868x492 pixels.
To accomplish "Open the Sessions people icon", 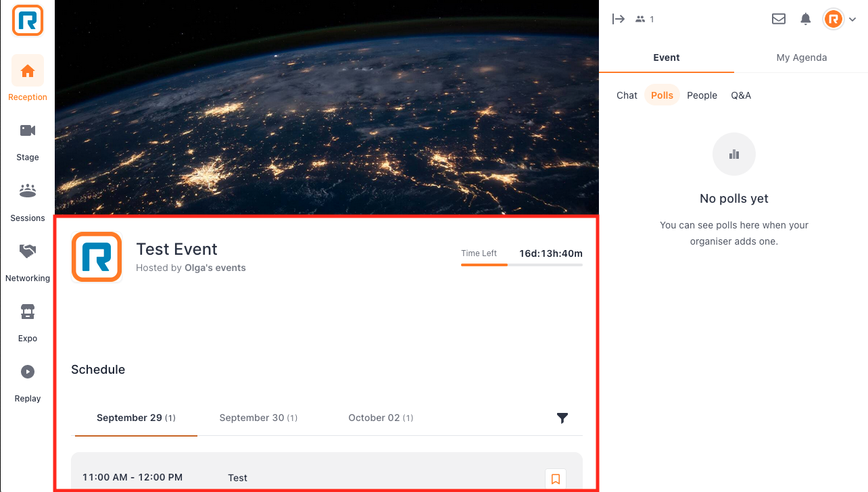I will click(28, 191).
